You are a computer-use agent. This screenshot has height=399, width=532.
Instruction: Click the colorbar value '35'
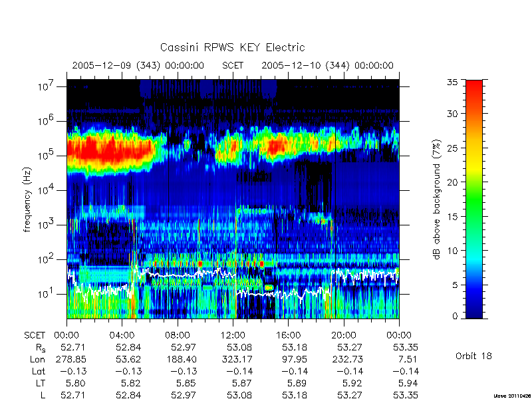click(x=452, y=82)
